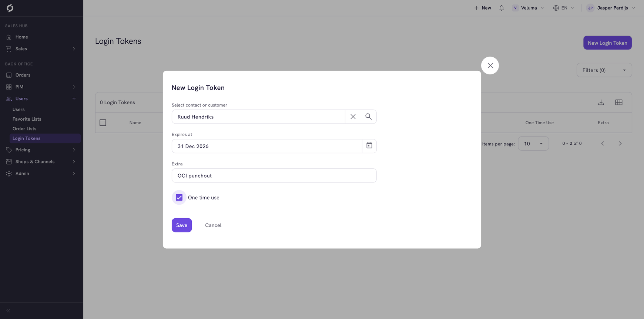Click the contact field containing Ruud Hendriks
The height and width of the screenshot is (319, 644).
258,117
